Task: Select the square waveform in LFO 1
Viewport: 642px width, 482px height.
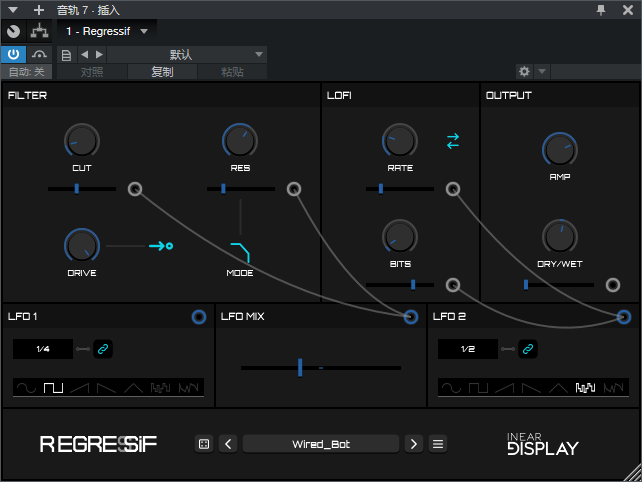Action: click(x=55, y=387)
